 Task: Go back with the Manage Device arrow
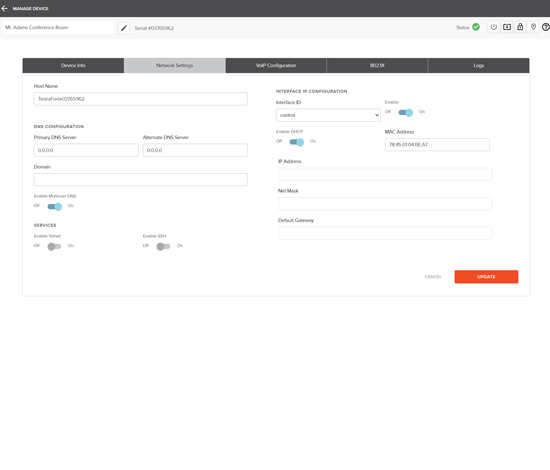[x=5, y=8]
